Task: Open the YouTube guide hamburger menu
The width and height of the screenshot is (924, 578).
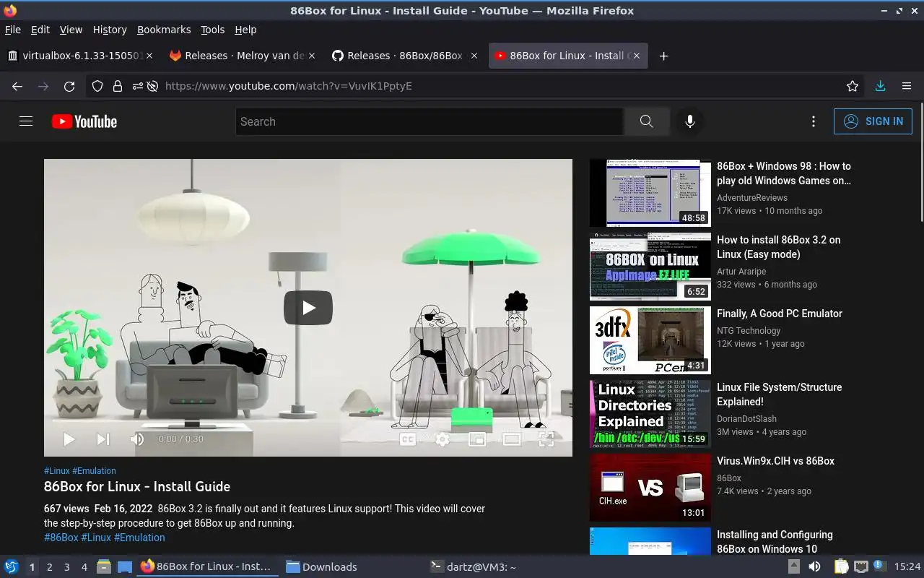Action: pos(26,121)
